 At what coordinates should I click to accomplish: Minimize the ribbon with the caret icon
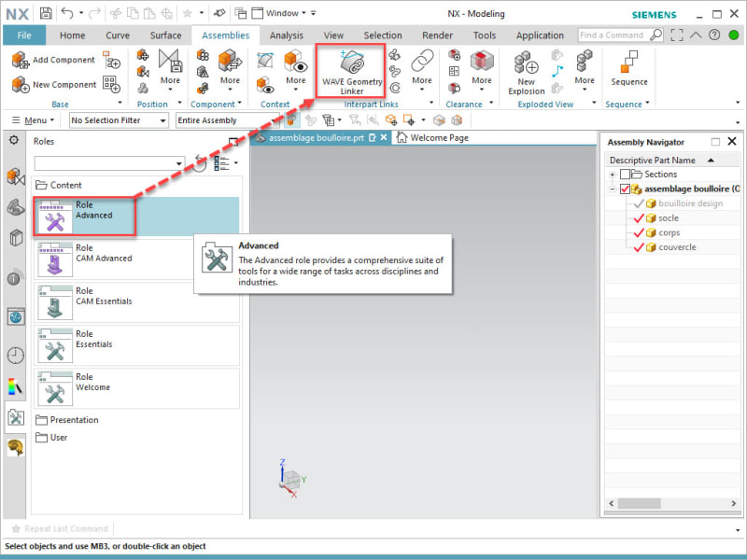point(696,35)
